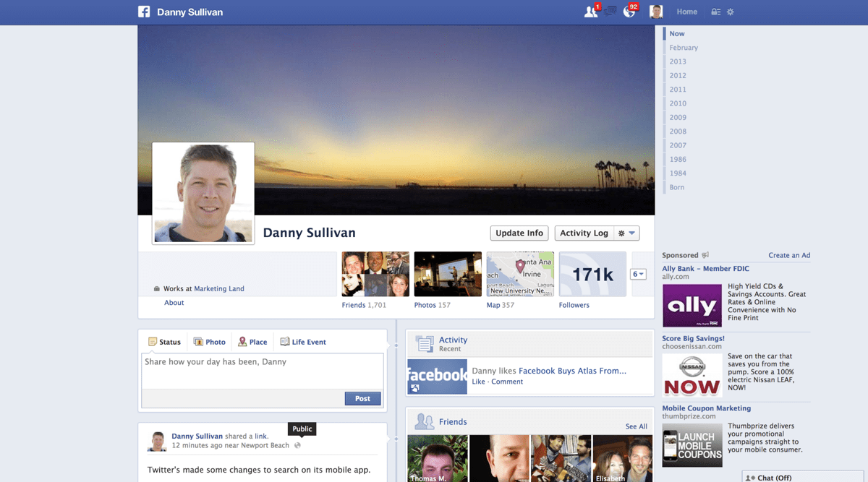Click the blue Post button

click(x=362, y=398)
